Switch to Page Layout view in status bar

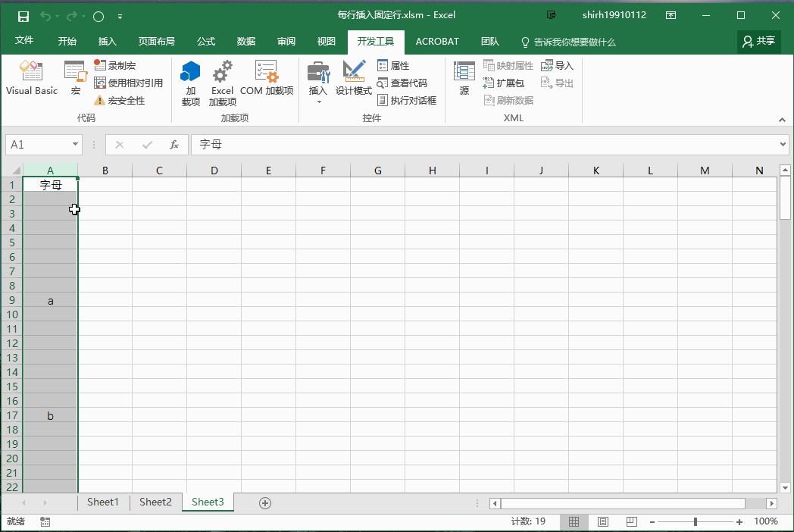click(602, 521)
